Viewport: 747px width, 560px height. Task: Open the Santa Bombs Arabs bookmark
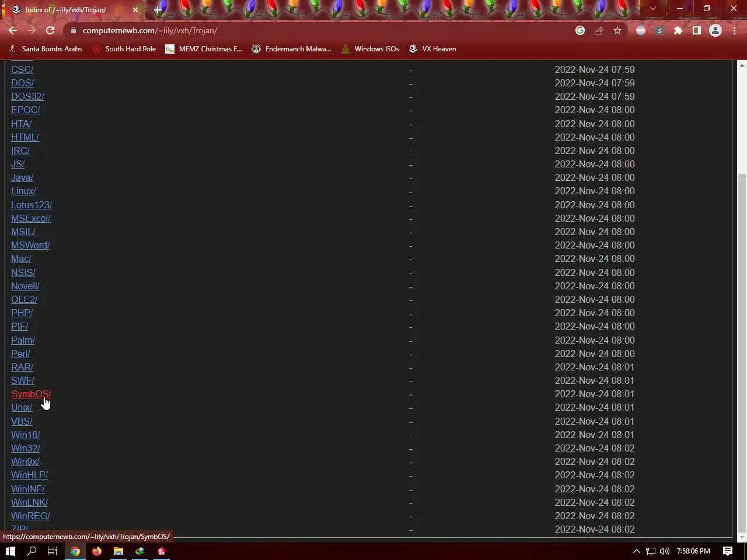[46, 49]
